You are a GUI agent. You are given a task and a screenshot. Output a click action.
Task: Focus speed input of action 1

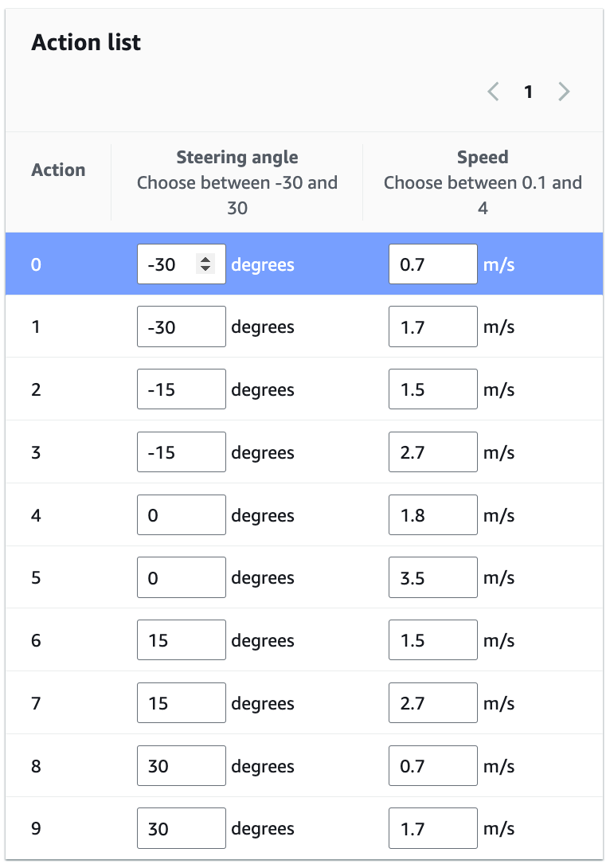pos(432,327)
